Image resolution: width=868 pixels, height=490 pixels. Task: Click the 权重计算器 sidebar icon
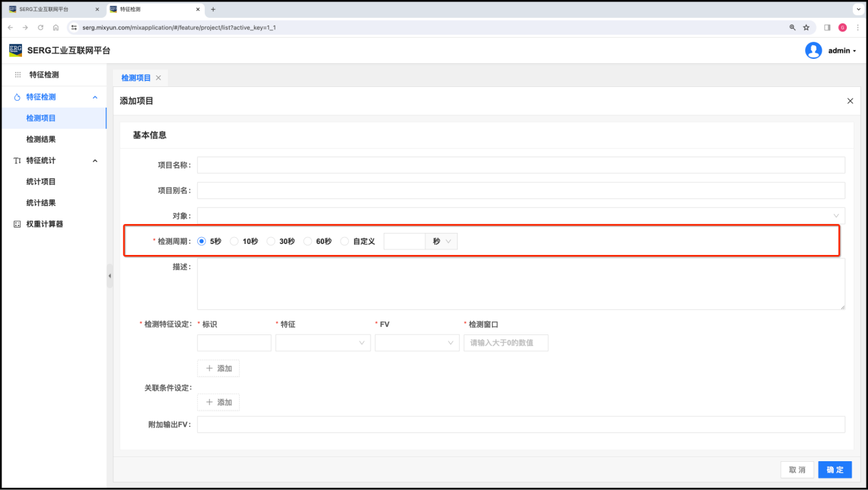pyautogui.click(x=18, y=224)
